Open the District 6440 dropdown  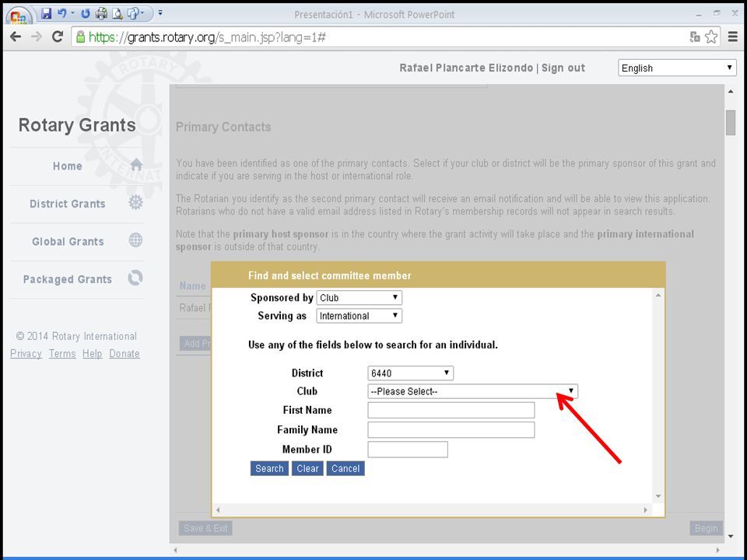coord(410,373)
